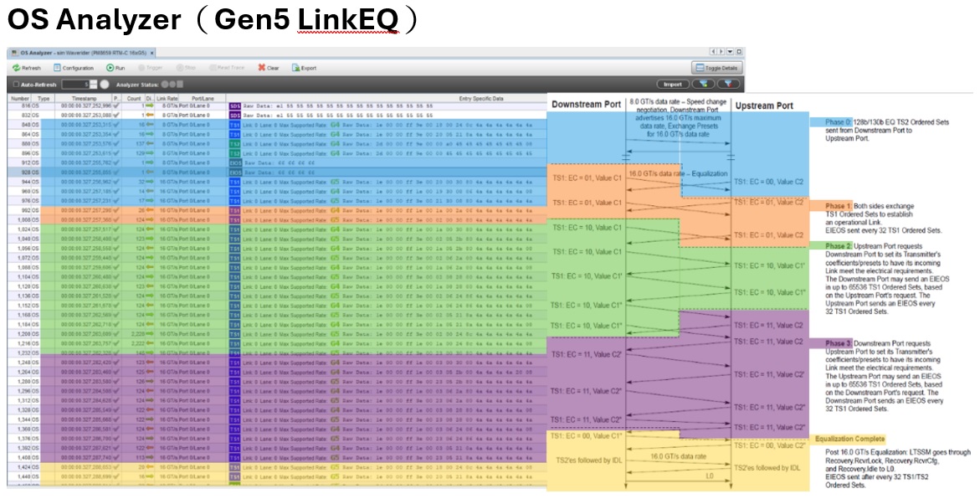Click the Import button
980x499 pixels.
[x=671, y=85]
